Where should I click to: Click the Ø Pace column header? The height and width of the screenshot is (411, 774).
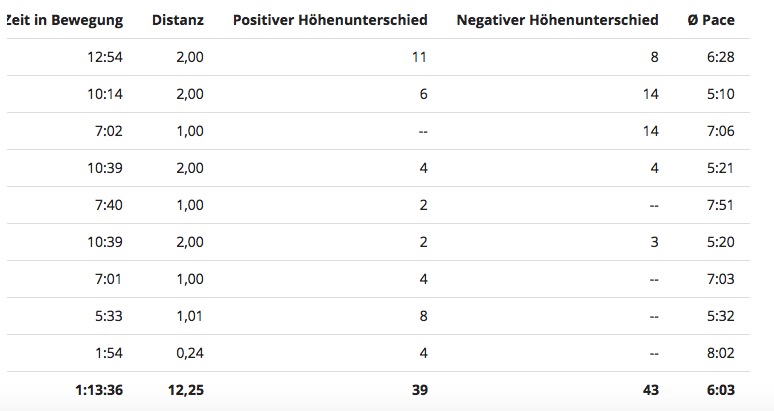click(711, 20)
